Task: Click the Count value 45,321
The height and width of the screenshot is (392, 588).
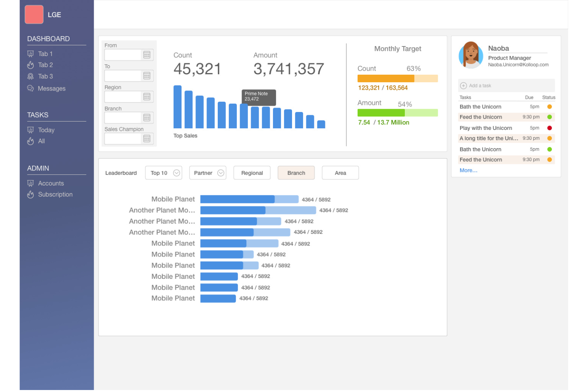Action: [197, 69]
